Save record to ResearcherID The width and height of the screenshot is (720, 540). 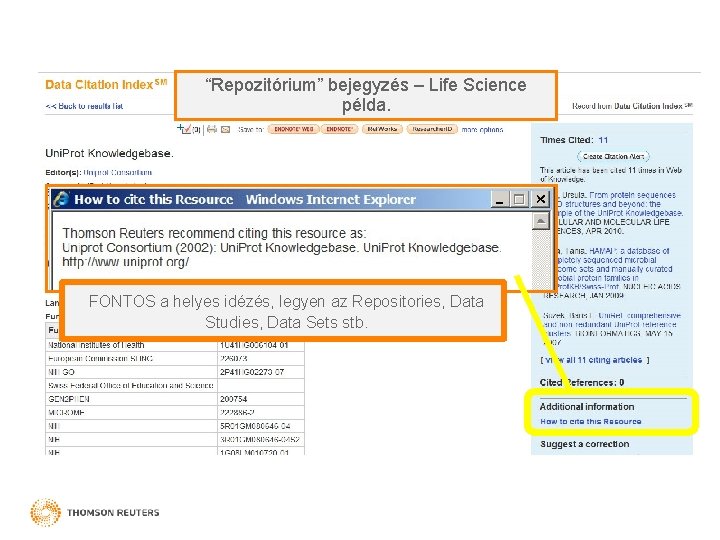(432, 129)
